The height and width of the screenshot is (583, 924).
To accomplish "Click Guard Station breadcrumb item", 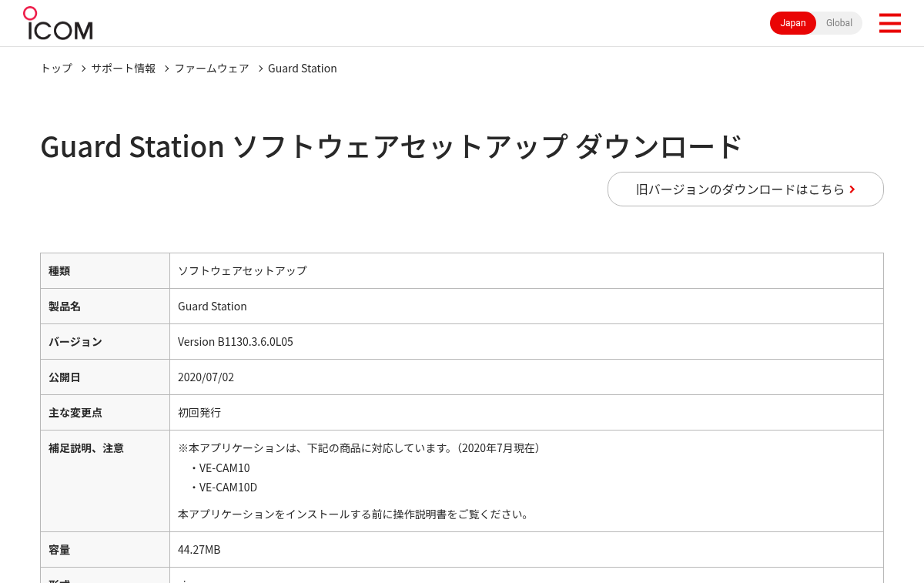I will click(303, 69).
